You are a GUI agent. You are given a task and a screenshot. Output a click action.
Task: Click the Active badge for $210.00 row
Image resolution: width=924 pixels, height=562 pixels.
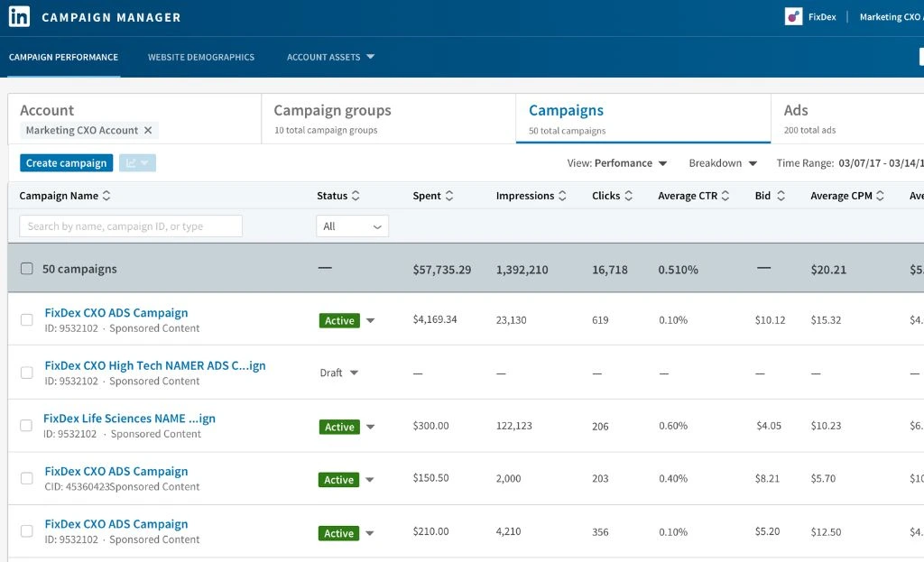(339, 533)
